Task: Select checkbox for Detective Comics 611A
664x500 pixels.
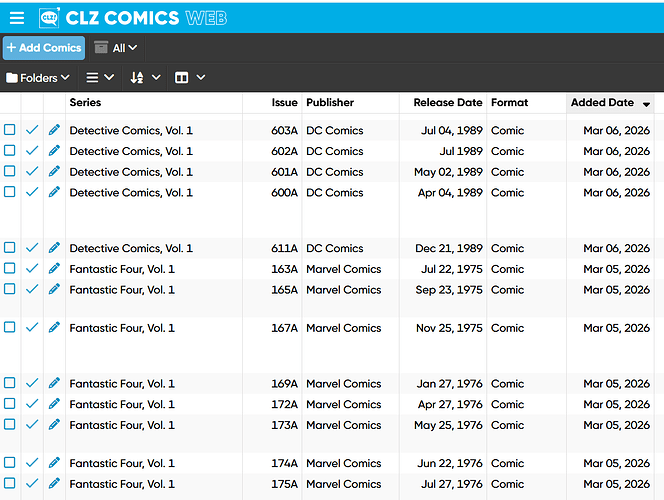Action: [9, 247]
